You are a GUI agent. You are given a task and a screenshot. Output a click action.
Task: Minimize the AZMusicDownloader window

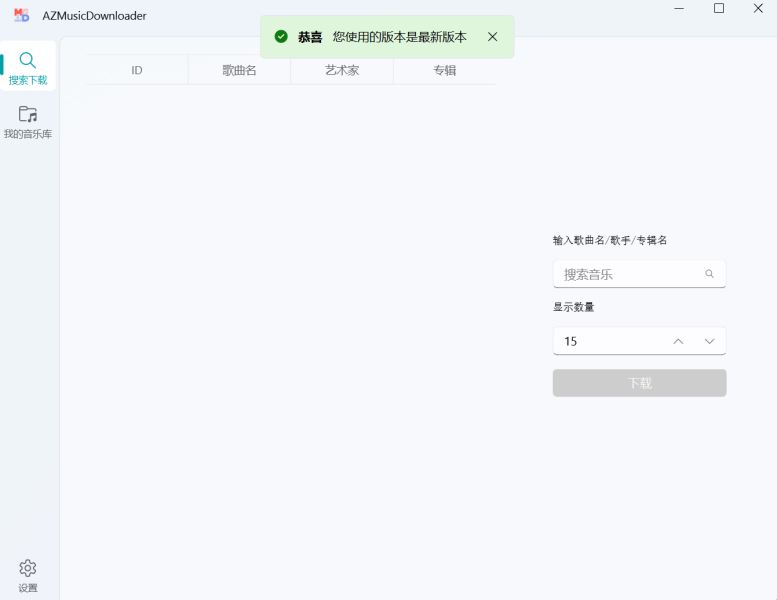[x=679, y=8]
